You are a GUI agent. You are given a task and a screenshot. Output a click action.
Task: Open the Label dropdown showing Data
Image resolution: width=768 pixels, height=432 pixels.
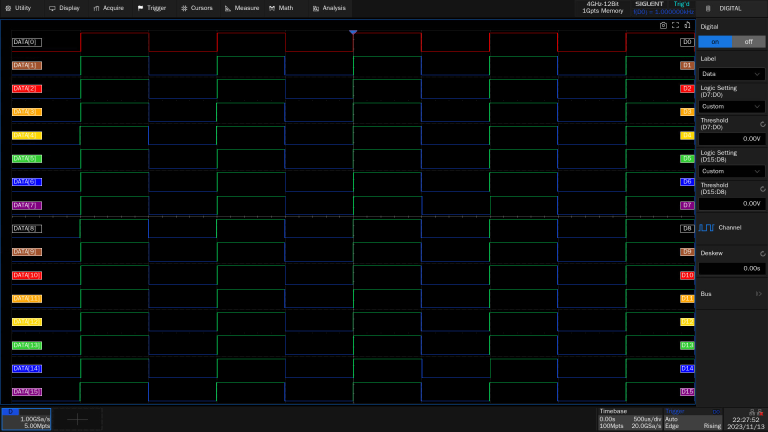[731, 73]
